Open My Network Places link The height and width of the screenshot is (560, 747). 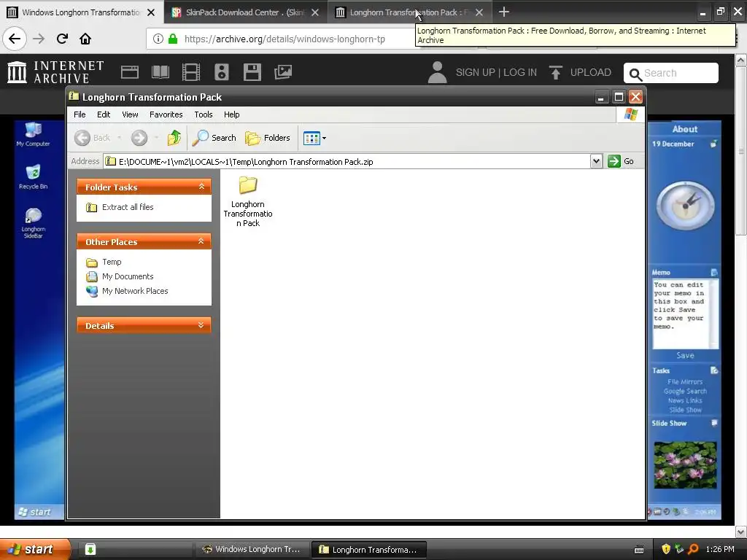(135, 291)
